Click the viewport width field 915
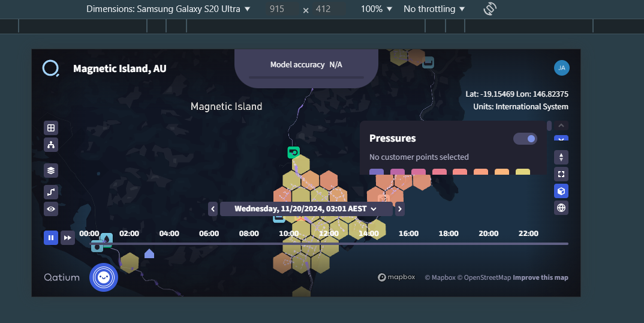Image resolution: width=644 pixels, height=323 pixels. click(282, 8)
